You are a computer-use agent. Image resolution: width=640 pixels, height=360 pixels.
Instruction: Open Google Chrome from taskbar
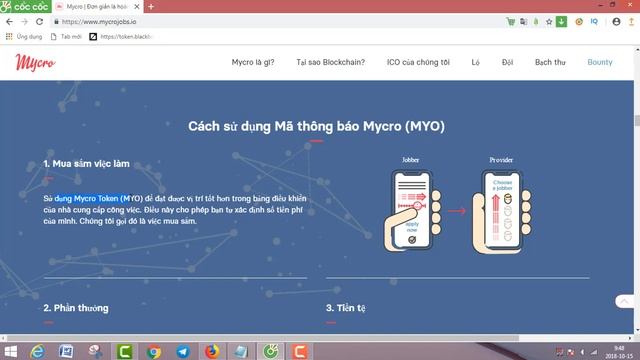154,351
